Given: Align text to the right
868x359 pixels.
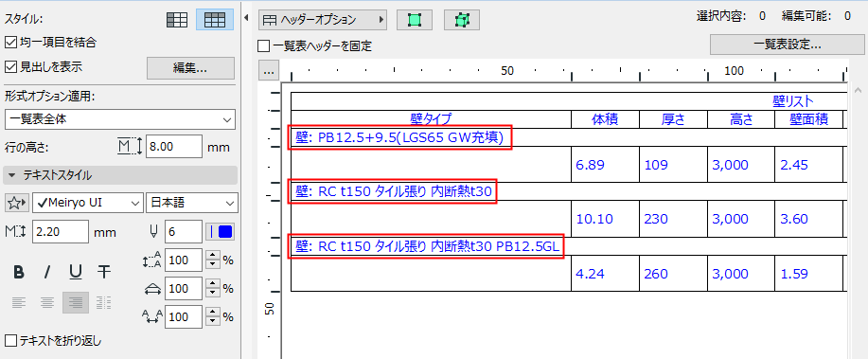Looking at the screenshot, I should (76, 302).
